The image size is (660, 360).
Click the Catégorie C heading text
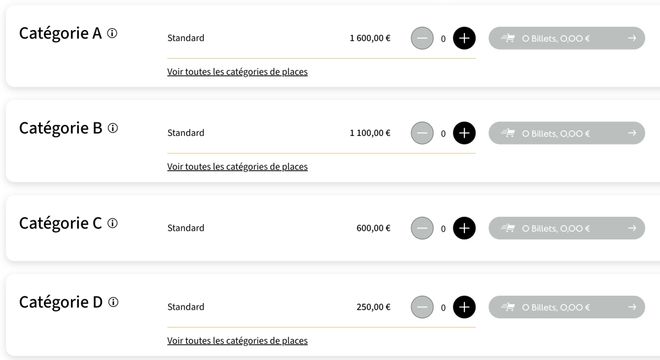61,223
